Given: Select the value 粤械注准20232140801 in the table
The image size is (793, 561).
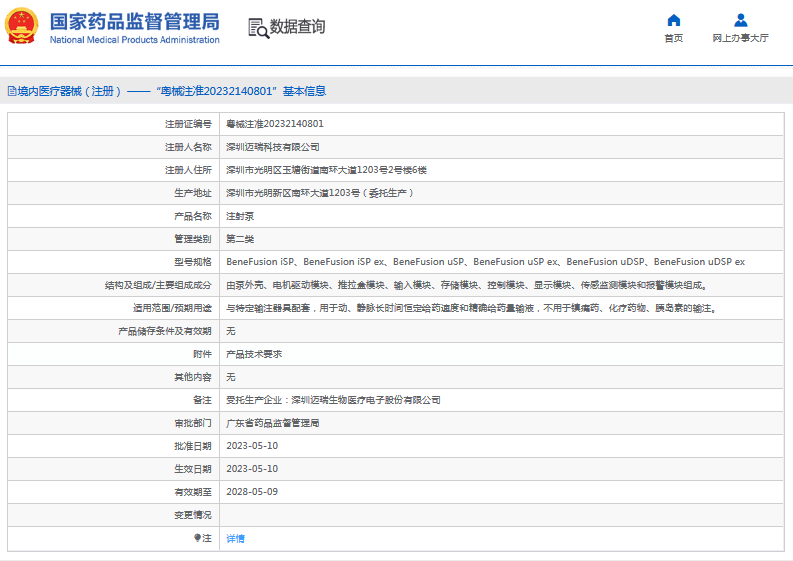Looking at the screenshot, I should click(275, 124).
